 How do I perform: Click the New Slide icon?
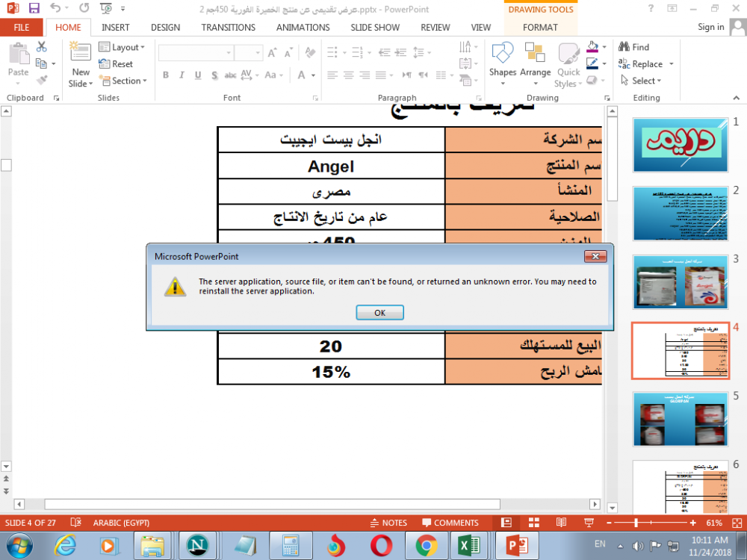pyautogui.click(x=81, y=52)
